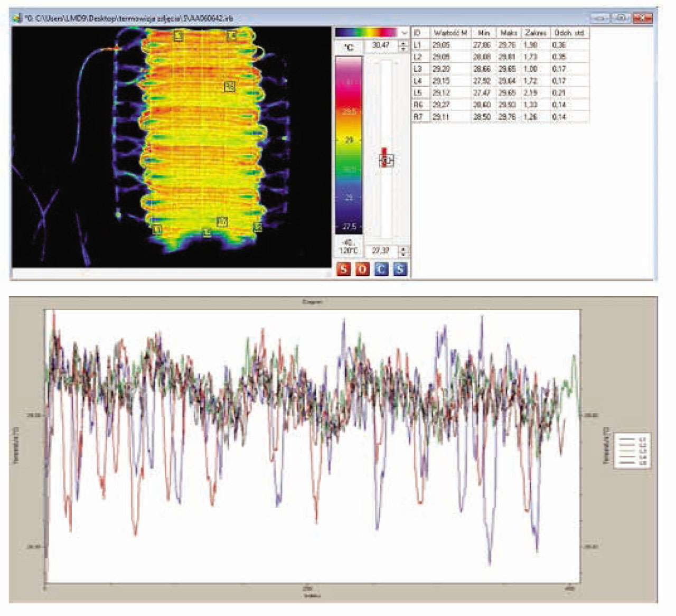Increase the 30.47 upper limit with the up arrow

[x=403, y=43]
